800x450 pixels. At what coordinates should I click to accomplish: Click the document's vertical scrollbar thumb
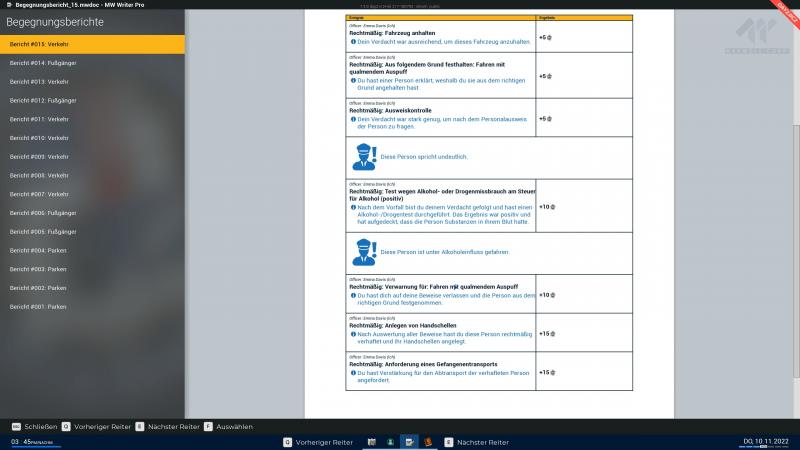tap(796, 251)
